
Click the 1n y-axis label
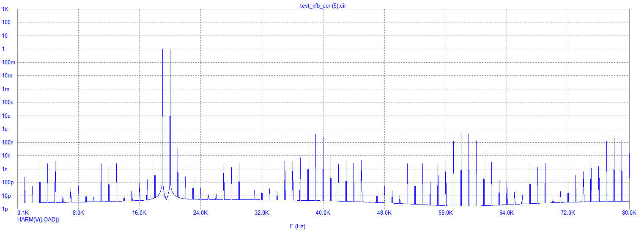pyautogui.click(x=4, y=169)
